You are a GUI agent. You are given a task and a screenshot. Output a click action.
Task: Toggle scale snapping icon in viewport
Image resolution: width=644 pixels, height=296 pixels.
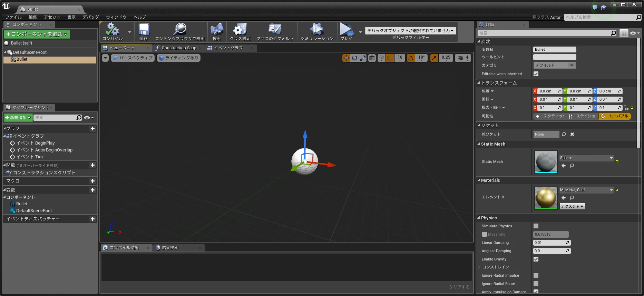coord(435,58)
